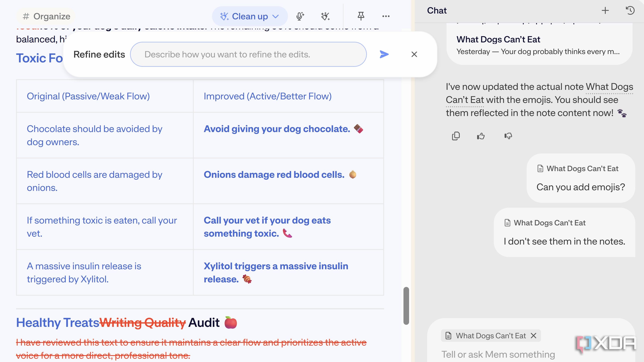644x362 pixels.
Task: Click the sparkle AI edit icon
Action: (x=325, y=16)
